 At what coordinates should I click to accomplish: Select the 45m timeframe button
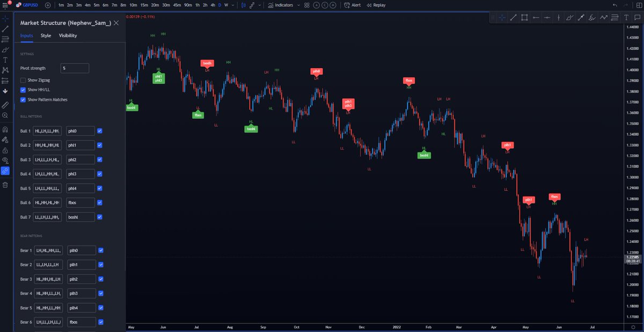177,5
